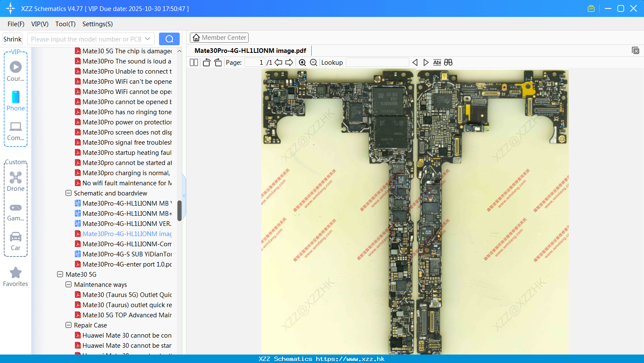Click the scroll-up arrow of tree panel
This screenshot has height=363, width=644.
179,51
